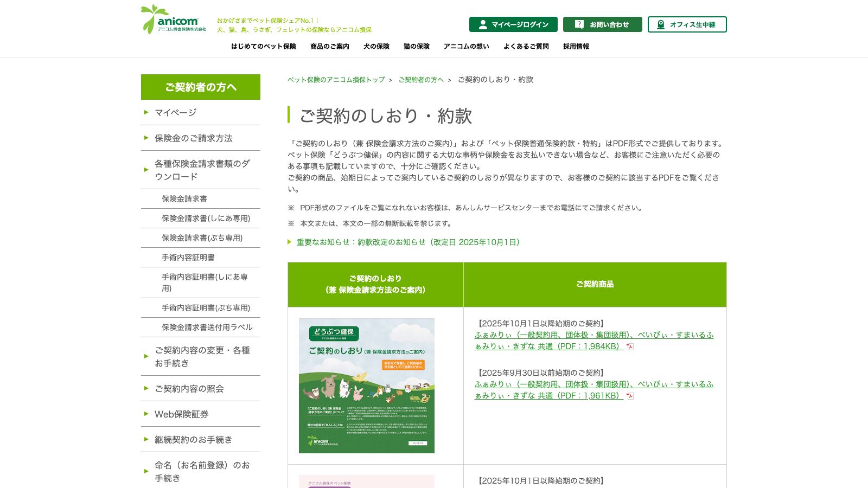Viewport: 868px width, 488px height.
Task: Select 保険金請求書(しにあ専用) sub-item
Action: (201, 219)
